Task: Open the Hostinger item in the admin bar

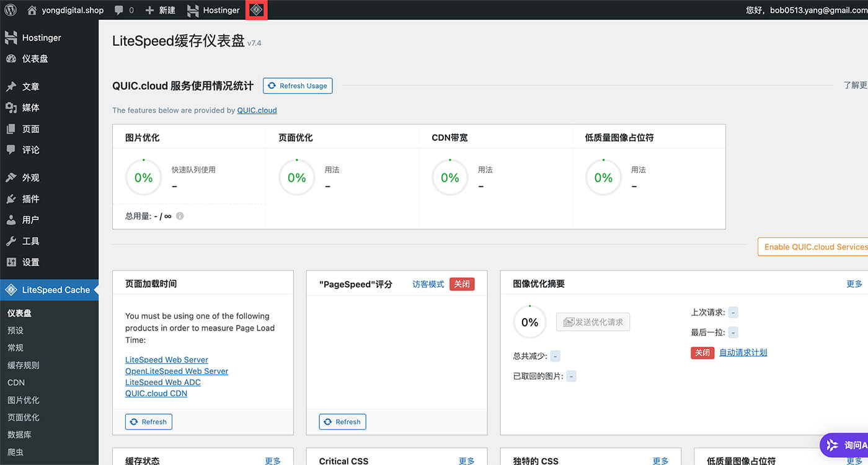Action: point(213,10)
